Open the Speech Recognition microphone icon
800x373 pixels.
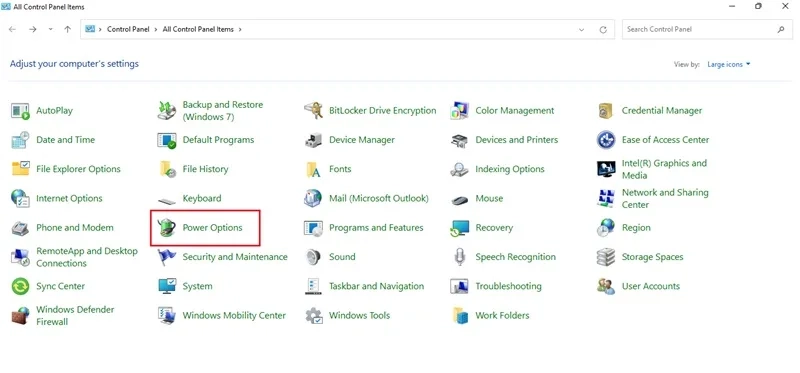tap(459, 257)
